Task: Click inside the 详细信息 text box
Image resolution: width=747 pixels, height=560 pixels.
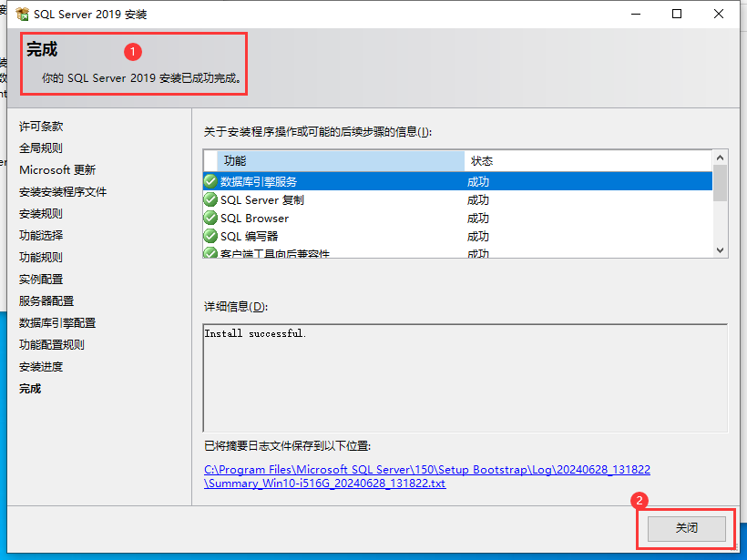Action: [466, 378]
